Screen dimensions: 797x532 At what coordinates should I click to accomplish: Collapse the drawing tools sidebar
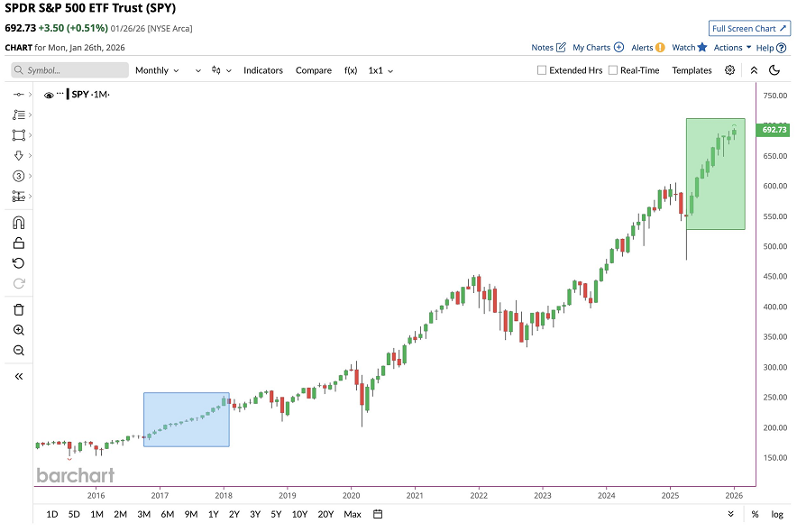tap(18, 376)
